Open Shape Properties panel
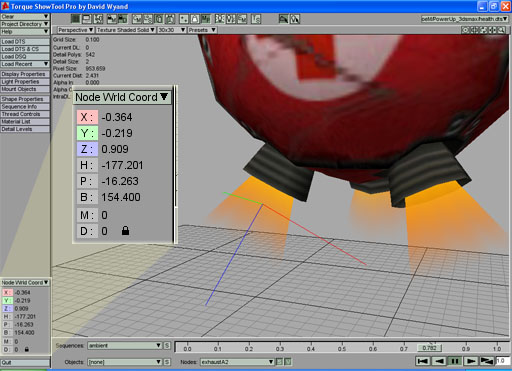 [x=25, y=99]
